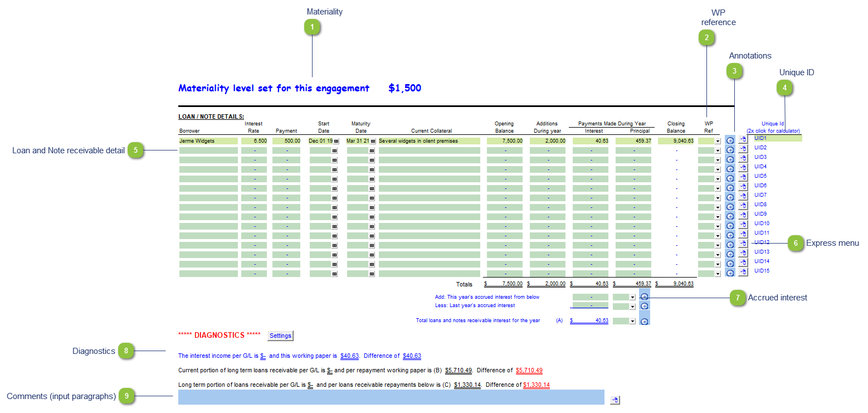The height and width of the screenshot is (413, 868).
Task: Open the WP Ref dropdown on UID4 row
Action: tap(718, 169)
